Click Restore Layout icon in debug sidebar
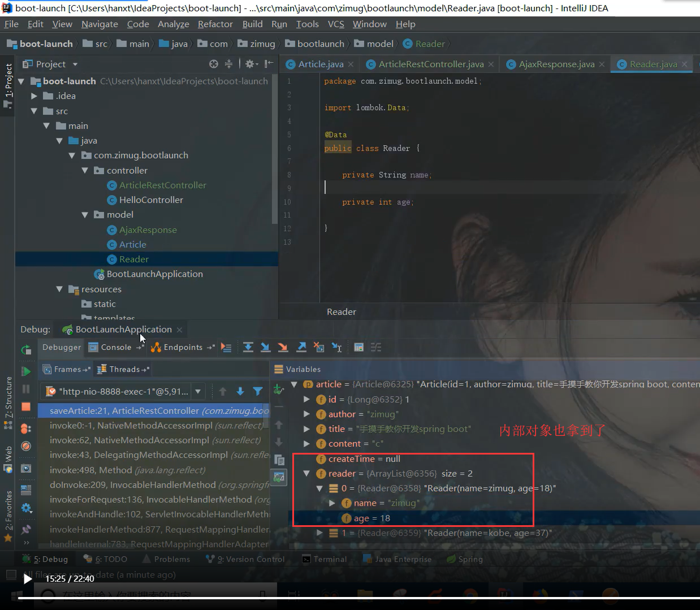Viewport: 700px width, 610px height. click(26, 490)
